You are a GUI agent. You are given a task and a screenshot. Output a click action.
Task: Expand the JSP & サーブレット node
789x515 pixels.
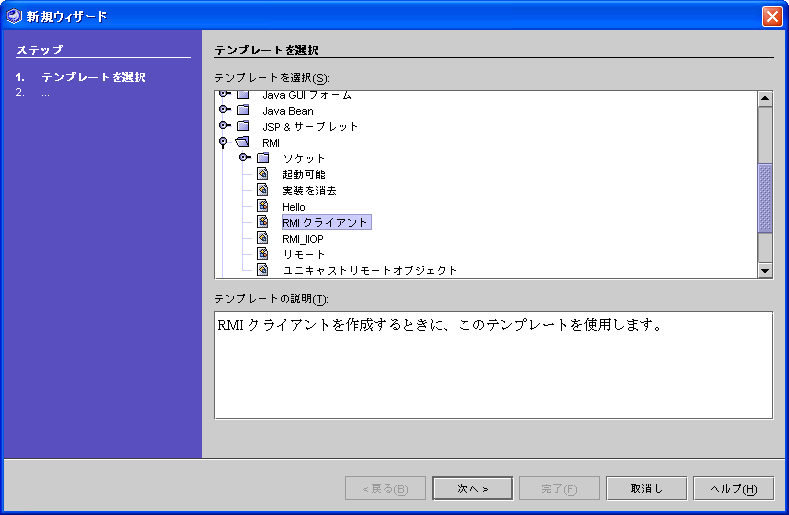pyautogui.click(x=225, y=127)
